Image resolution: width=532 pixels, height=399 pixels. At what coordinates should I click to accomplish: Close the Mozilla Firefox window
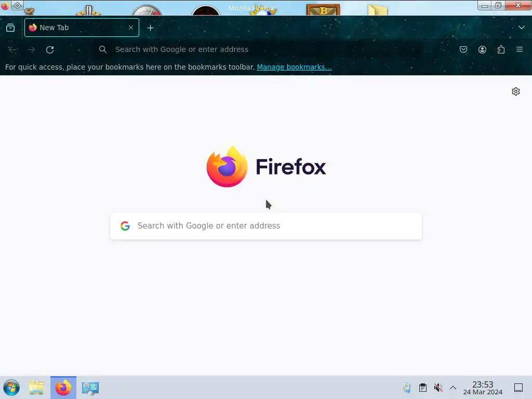518,5
